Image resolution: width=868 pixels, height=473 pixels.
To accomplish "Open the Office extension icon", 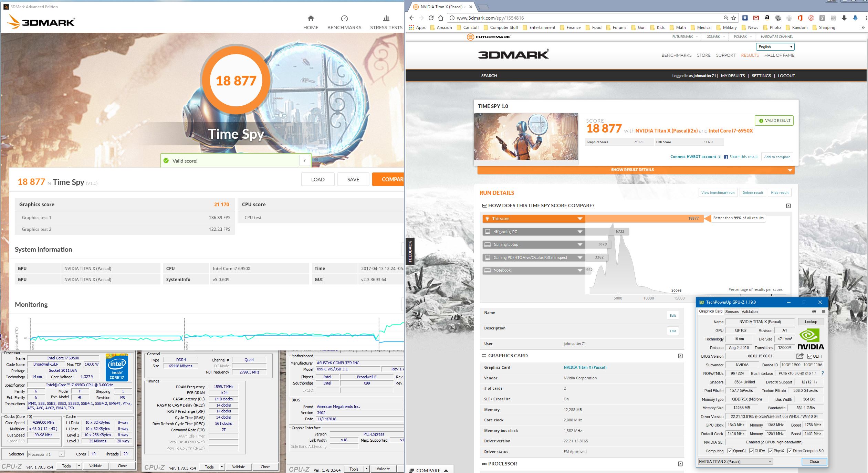I will pyautogui.click(x=800, y=18).
